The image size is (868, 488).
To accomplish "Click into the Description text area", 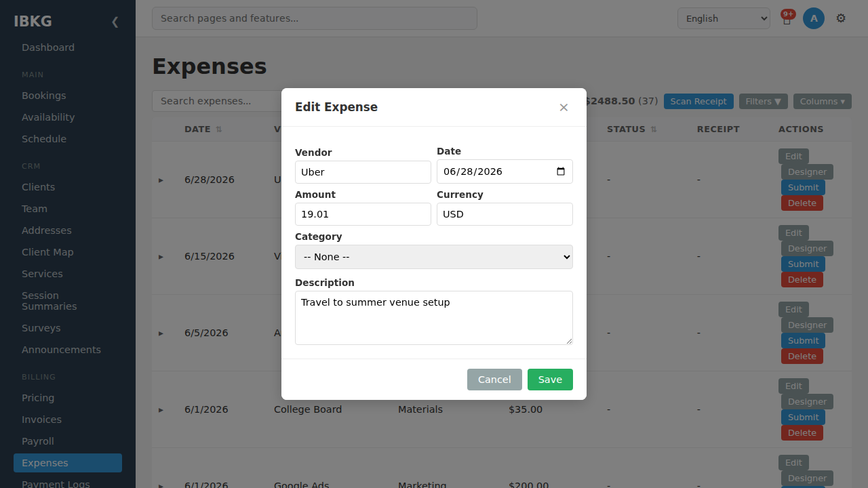I will coord(434,318).
